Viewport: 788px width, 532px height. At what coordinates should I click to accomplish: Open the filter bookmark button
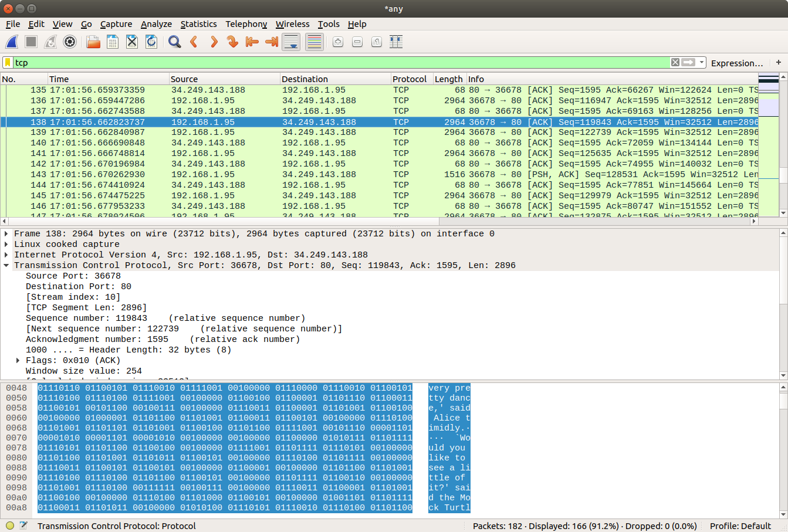pos(8,62)
